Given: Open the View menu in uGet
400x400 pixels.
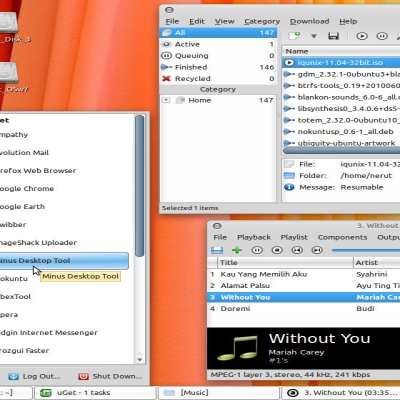Looking at the screenshot, I should [x=224, y=21].
